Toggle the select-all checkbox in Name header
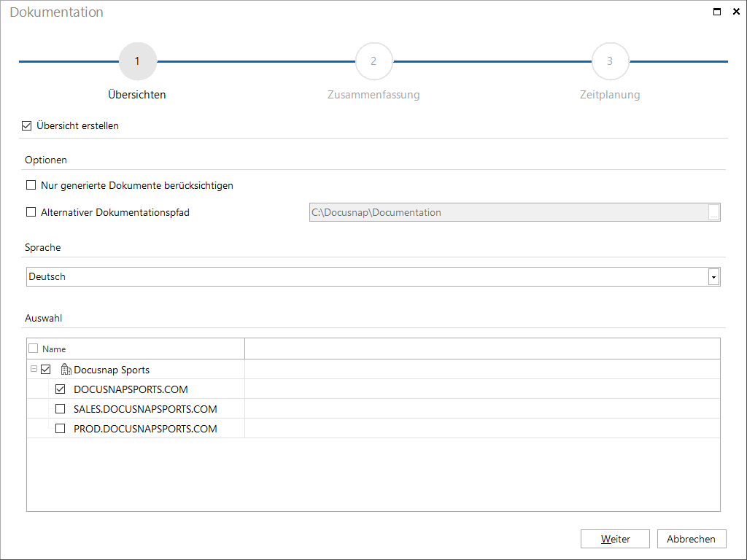Screen dimensions: 747x560 point(34,349)
